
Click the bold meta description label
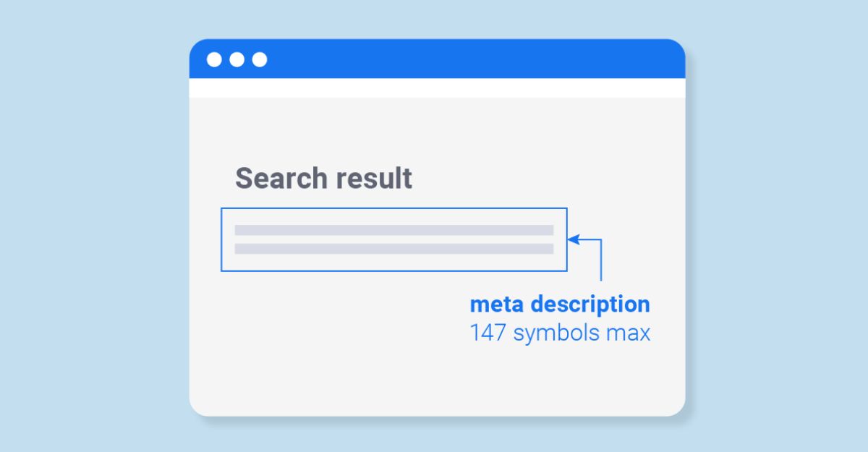coord(560,304)
